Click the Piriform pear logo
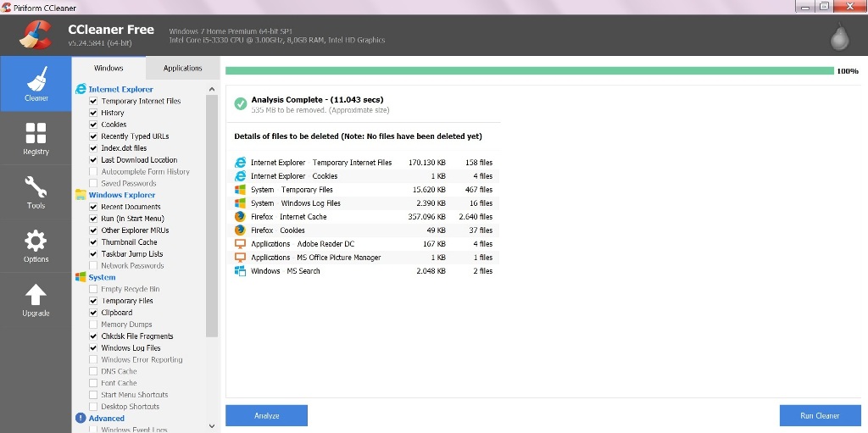The image size is (868, 433). [840, 36]
